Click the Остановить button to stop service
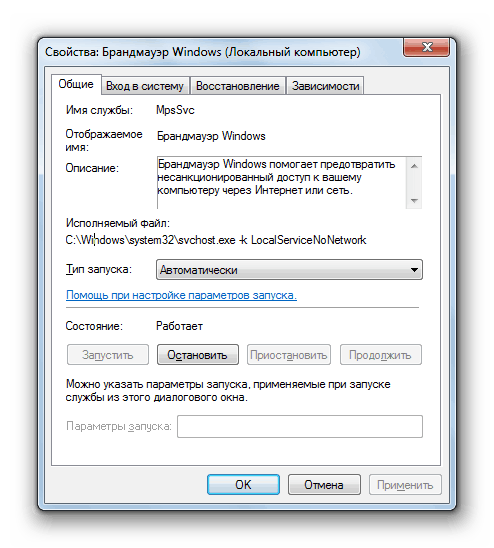 coord(198,355)
